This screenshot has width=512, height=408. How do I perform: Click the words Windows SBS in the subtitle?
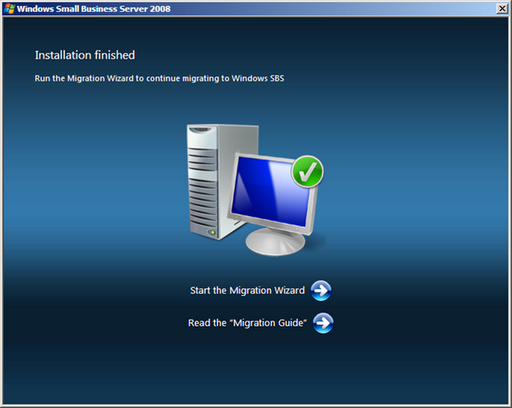[258, 78]
